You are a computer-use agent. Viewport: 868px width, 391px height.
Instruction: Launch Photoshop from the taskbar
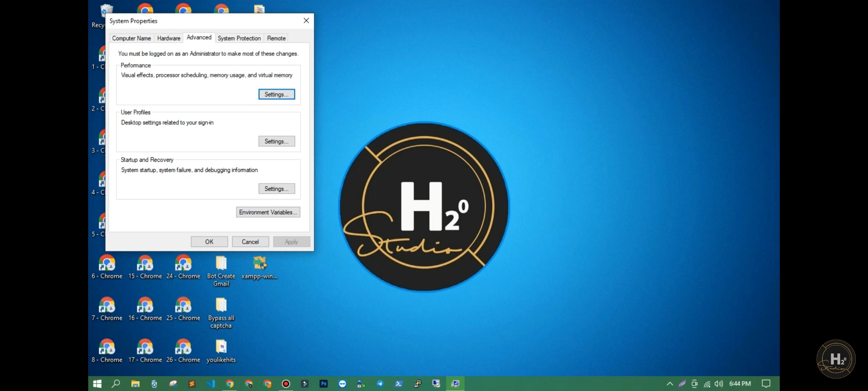pos(323,384)
